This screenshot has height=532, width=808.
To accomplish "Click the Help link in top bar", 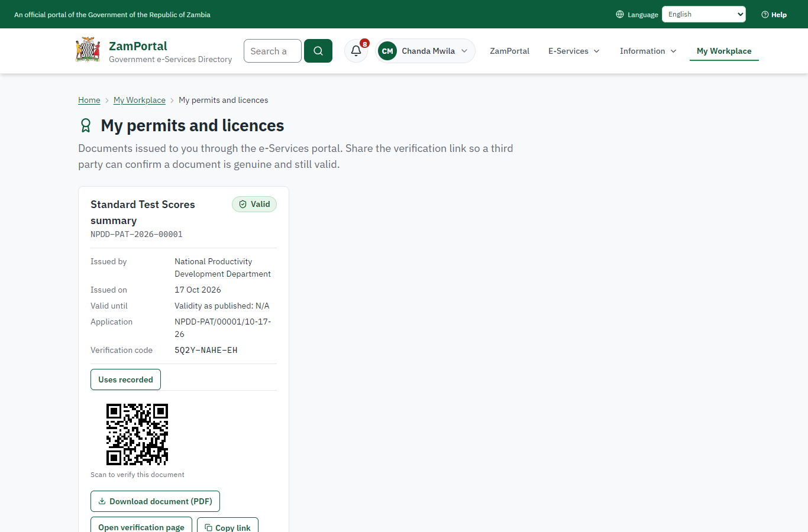I will point(774,15).
